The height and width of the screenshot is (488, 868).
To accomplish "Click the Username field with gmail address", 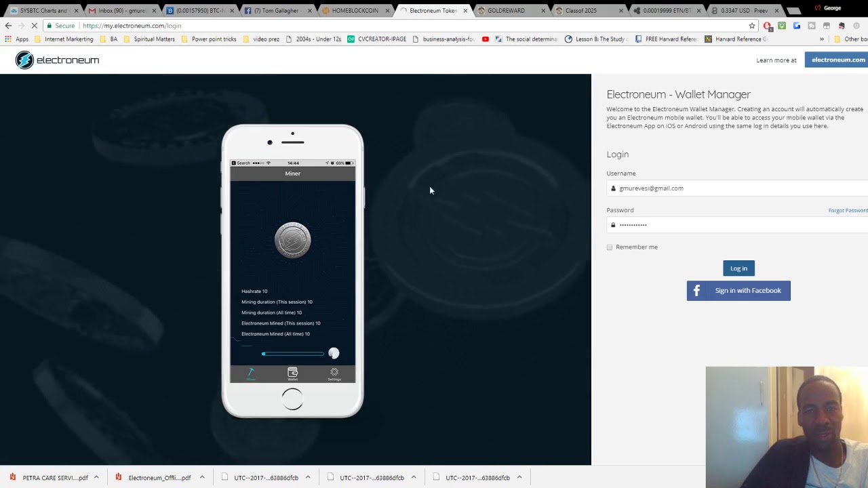I will [738, 188].
